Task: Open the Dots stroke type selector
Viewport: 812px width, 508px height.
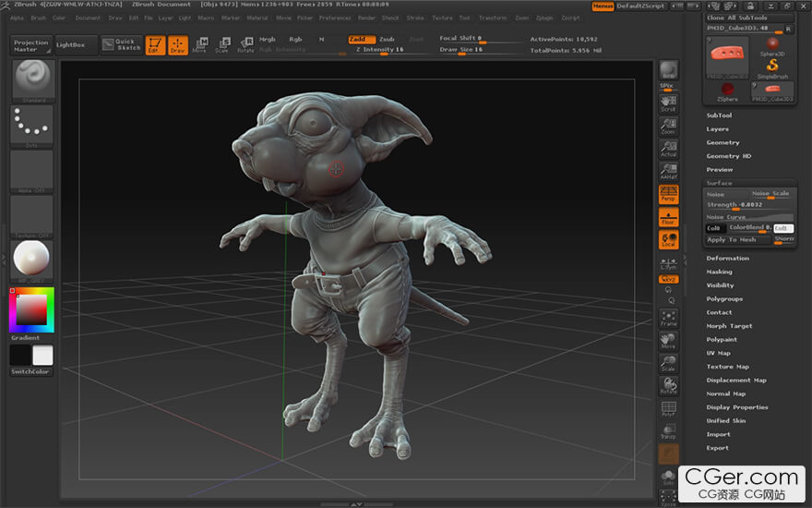Action: click(31, 126)
